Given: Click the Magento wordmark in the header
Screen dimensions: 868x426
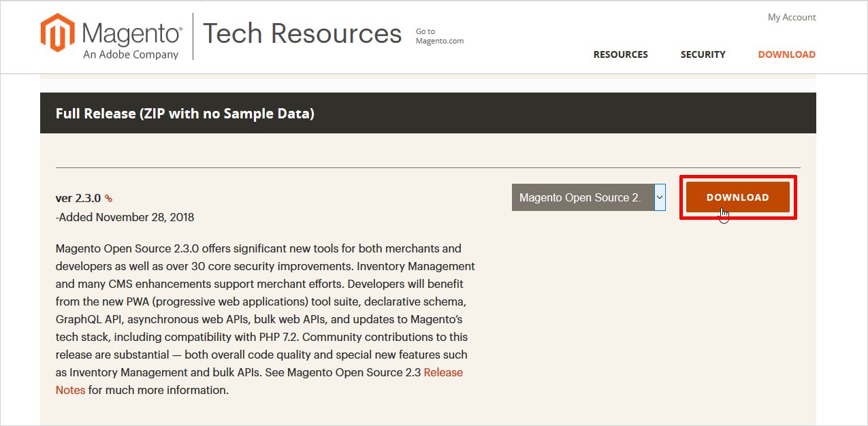Looking at the screenshot, I should coord(131,33).
